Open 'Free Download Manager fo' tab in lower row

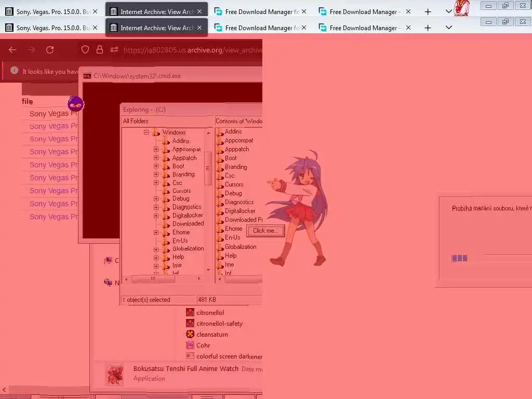[260, 28]
